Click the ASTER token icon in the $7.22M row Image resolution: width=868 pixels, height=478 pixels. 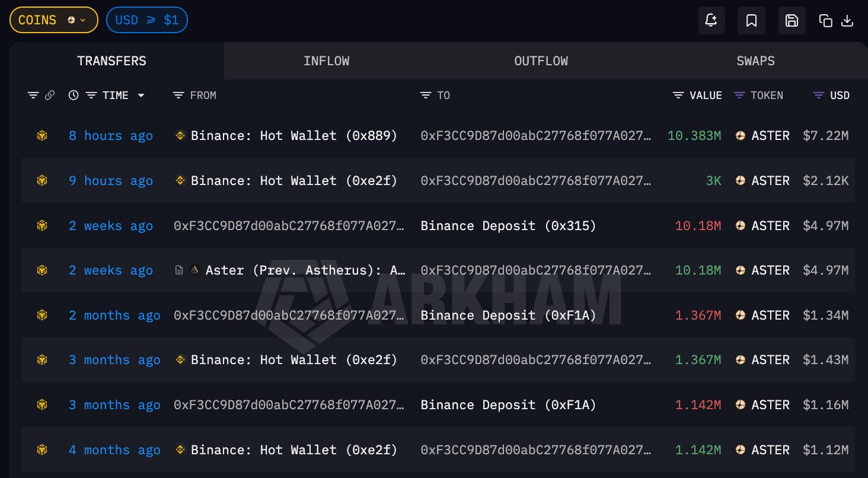click(x=741, y=136)
